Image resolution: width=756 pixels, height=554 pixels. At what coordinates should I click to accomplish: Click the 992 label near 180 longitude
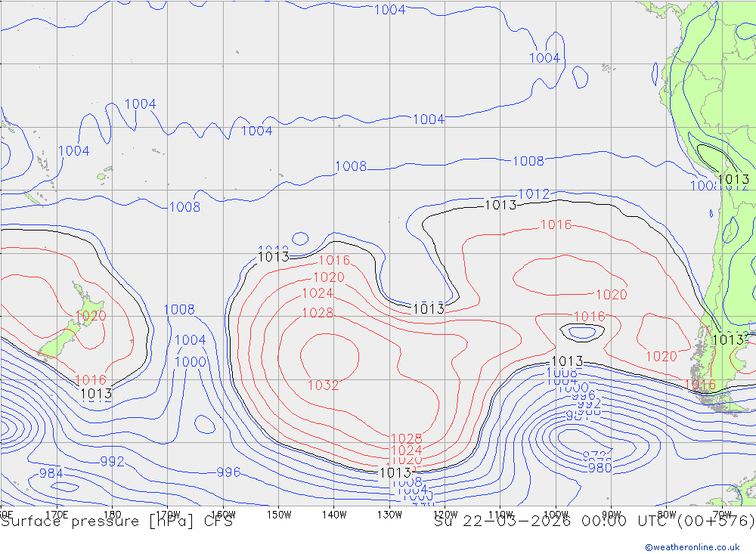(113, 462)
